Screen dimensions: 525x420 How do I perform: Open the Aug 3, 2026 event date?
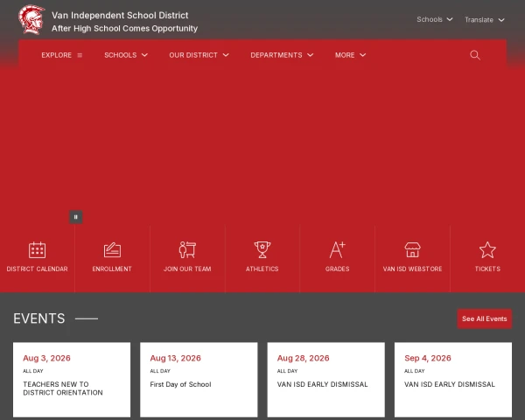coord(46,358)
